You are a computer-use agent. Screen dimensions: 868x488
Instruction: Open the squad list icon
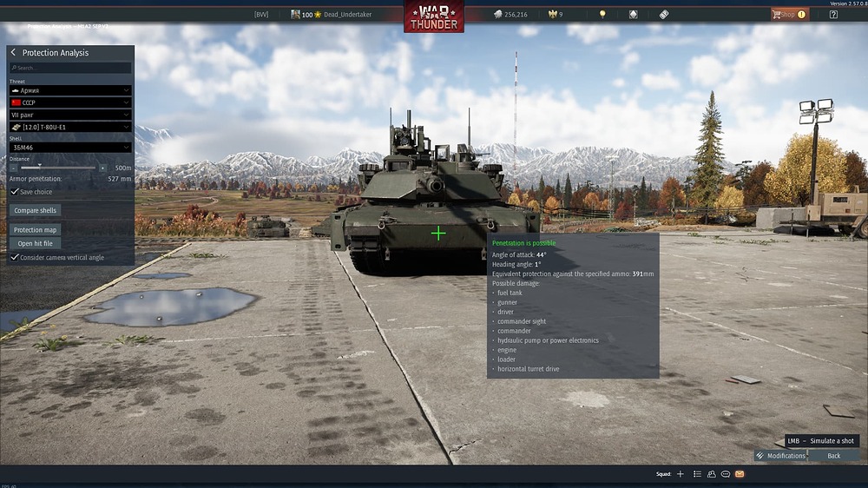click(698, 473)
